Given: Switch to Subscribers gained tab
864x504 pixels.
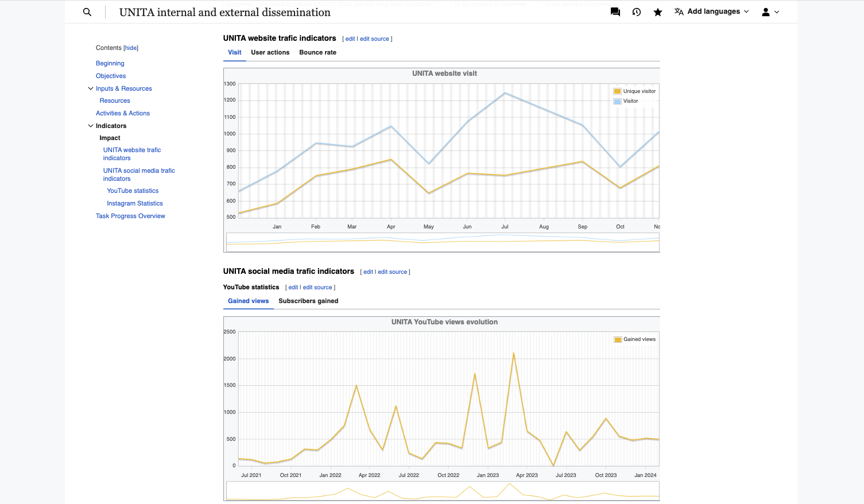Looking at the screenshot, I should [308, 301].
